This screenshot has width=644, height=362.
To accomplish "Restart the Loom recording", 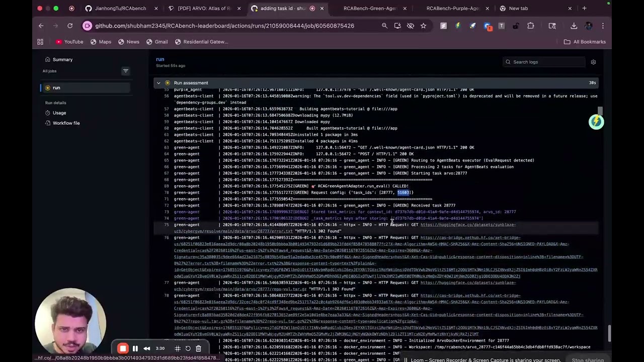I will (x=188, y=348).
